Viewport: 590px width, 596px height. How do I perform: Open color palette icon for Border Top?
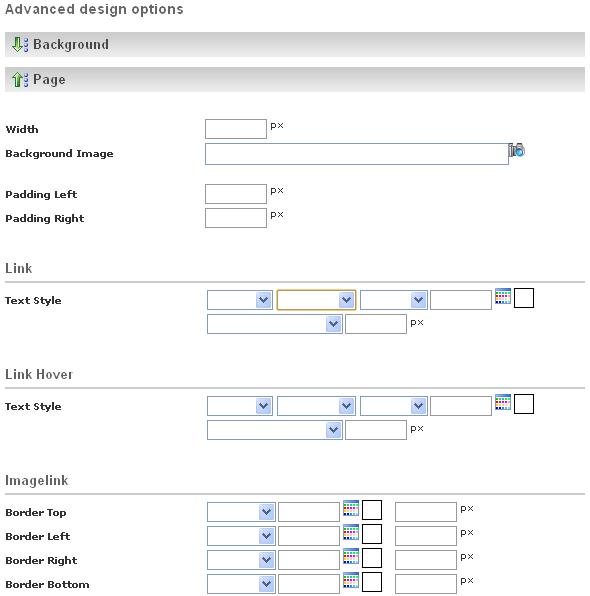[351, 509]
